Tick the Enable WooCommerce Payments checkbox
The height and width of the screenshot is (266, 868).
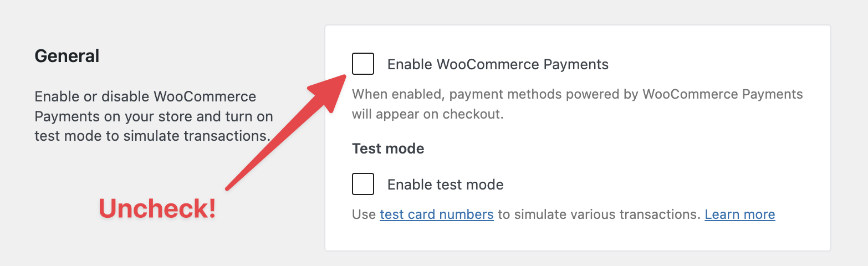point(363,64)
